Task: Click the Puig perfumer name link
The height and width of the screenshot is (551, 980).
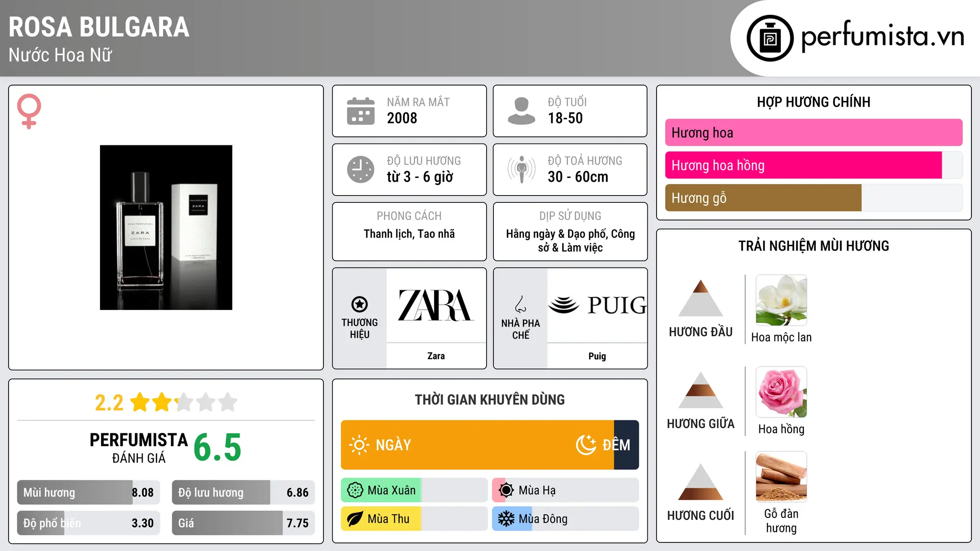Action: tap(597, 356)
